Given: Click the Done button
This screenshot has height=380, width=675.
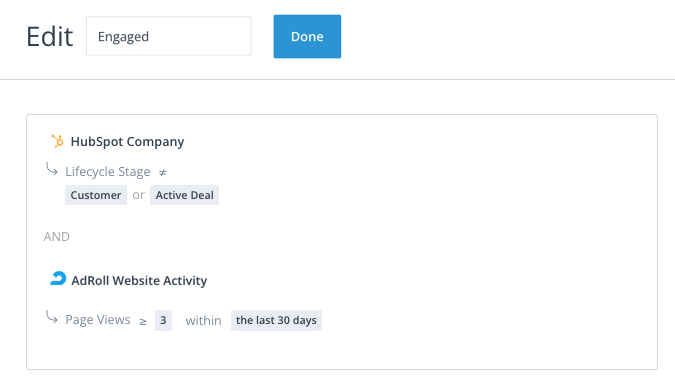Looking at the screenshot, I should (x=307, y=37).
